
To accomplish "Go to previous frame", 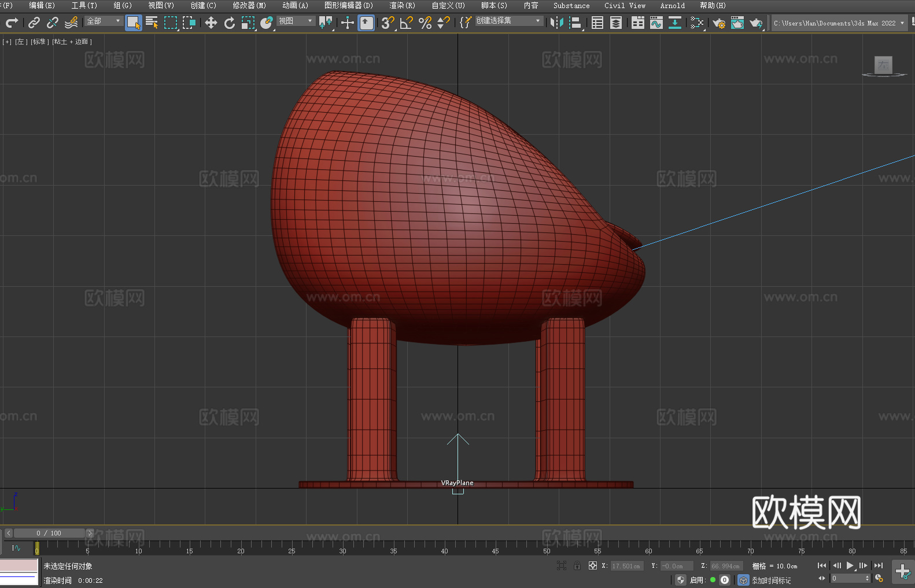I will tap(836, 565).
